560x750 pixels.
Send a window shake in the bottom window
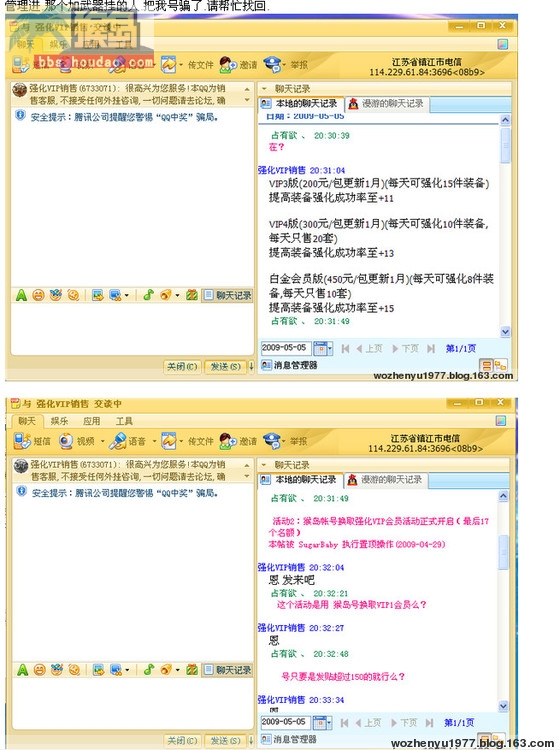pos(74,670)
